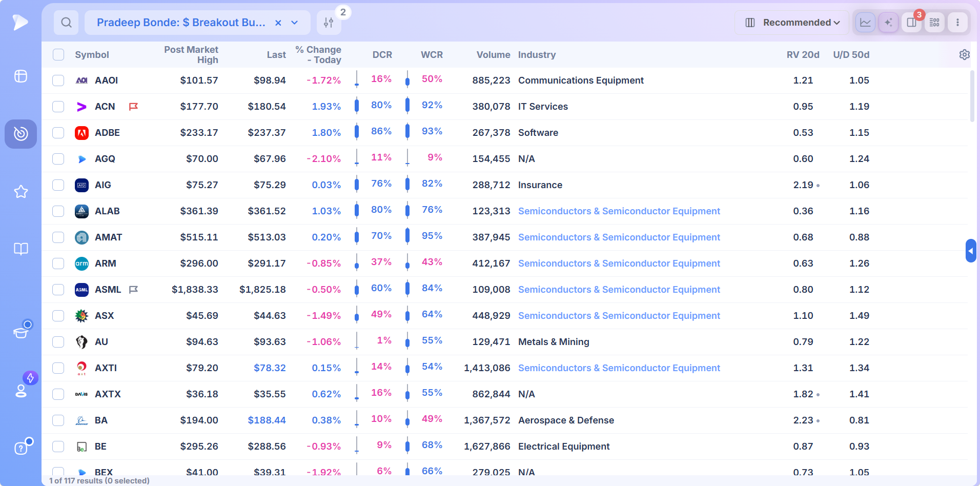
Task: Click the search magnifier icon
Action: [66, 23]
